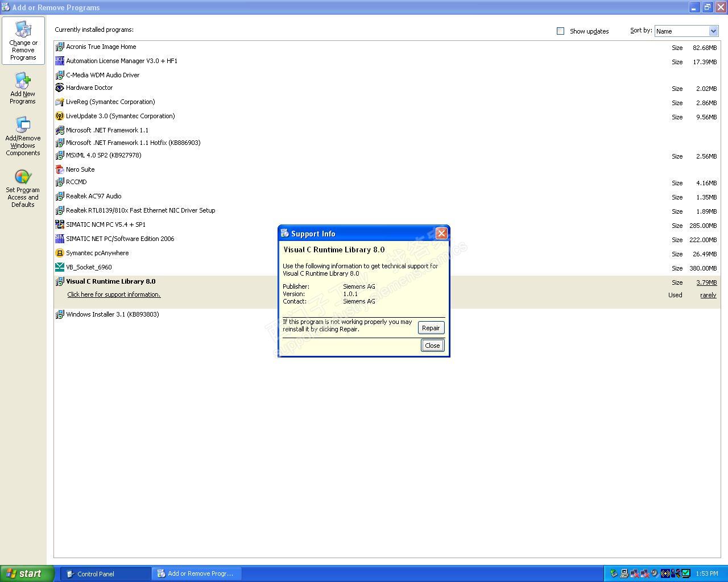Open 'Click here for support information' link

pyautogui.click(x=114, y=294)
